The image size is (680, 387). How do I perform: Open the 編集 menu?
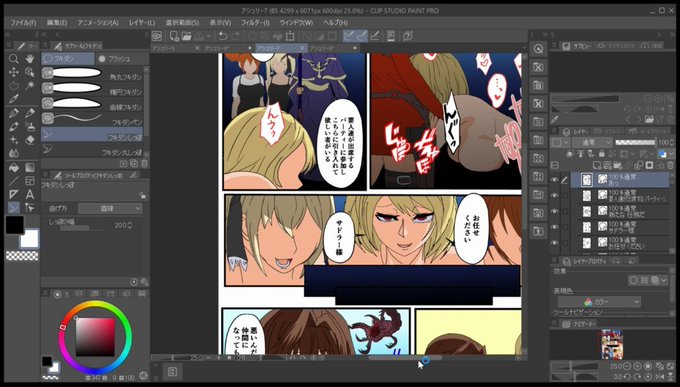click(x=57, y=23)
